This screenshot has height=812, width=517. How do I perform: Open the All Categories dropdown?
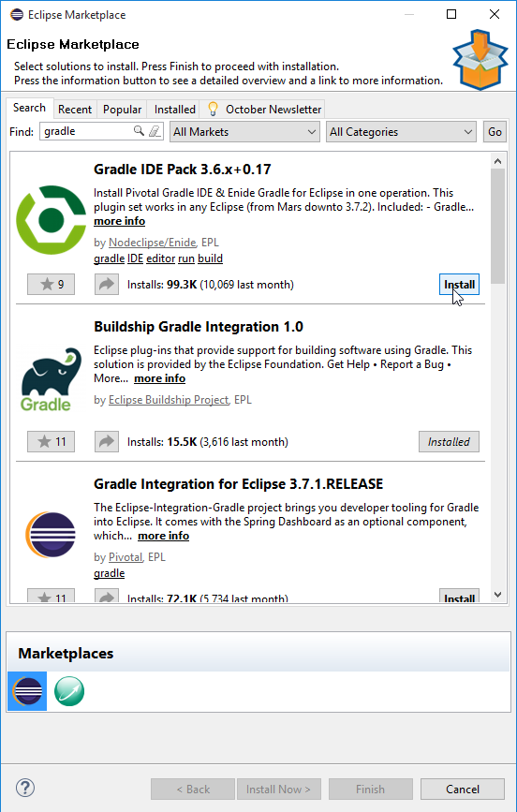click(x=401, y=132)
